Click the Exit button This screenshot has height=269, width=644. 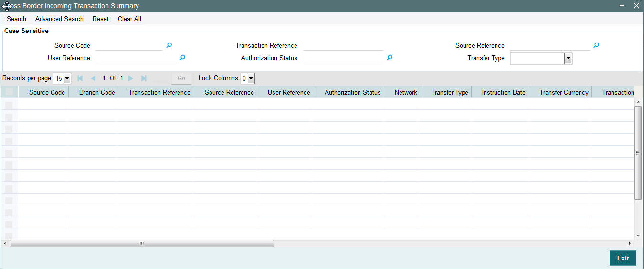(623, 258)
